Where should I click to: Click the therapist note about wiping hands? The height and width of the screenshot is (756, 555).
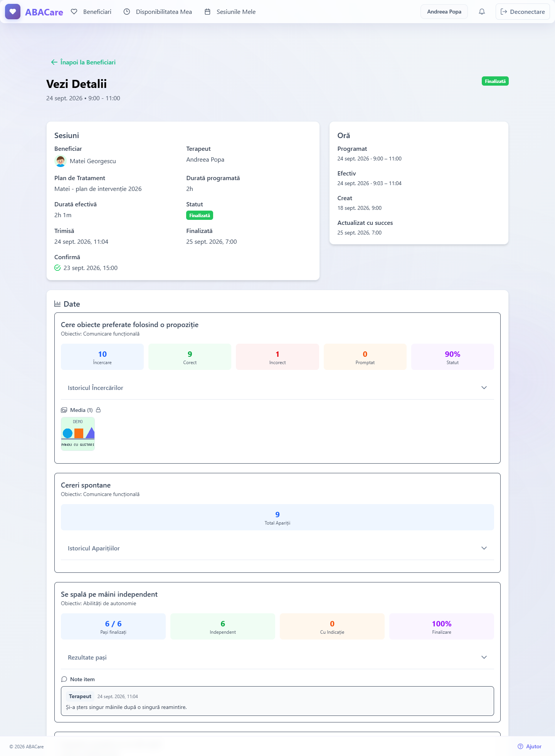click(277, 701)
